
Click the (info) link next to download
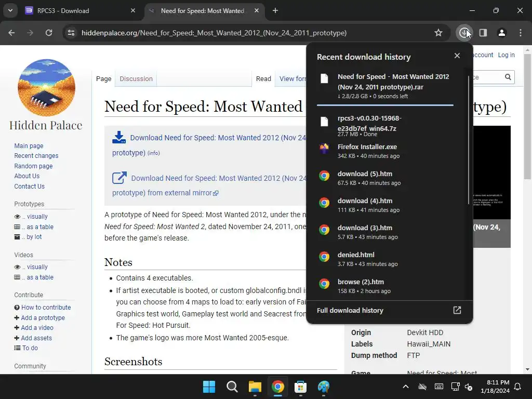(154, 153)
